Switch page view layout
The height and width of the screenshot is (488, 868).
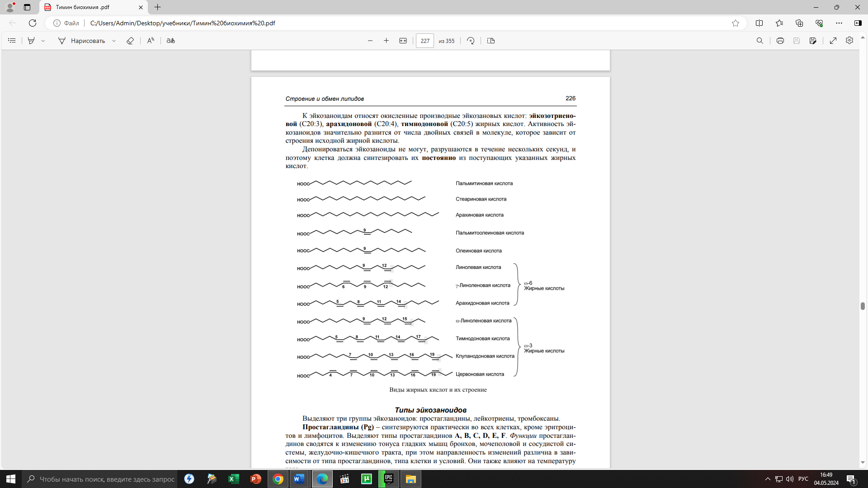tap(491, 41)
